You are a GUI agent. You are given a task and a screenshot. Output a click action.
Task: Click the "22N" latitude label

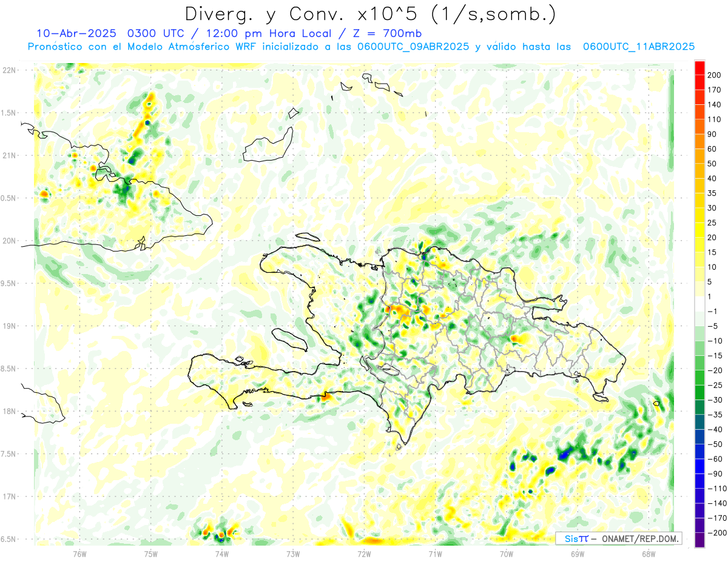9,70
